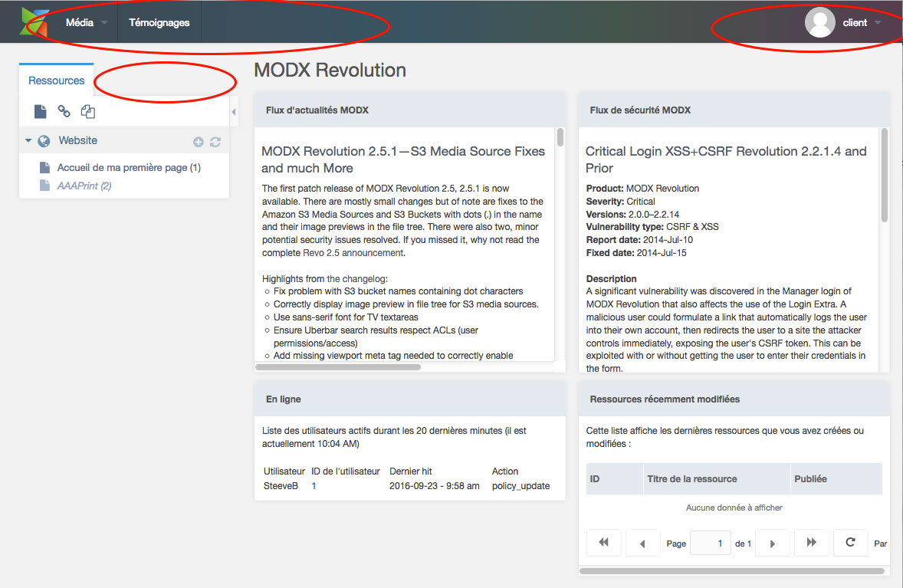Click the Fixed date: 2014-Jul-15 line
The image size is (903, 588).
pyautogui.click(x=636, y=253)
